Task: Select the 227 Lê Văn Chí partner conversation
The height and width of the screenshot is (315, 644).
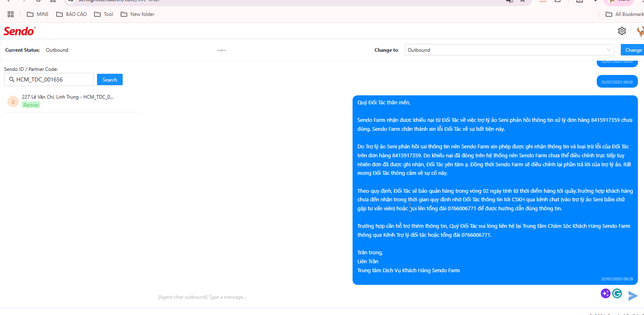Action: tap(71, 101)
